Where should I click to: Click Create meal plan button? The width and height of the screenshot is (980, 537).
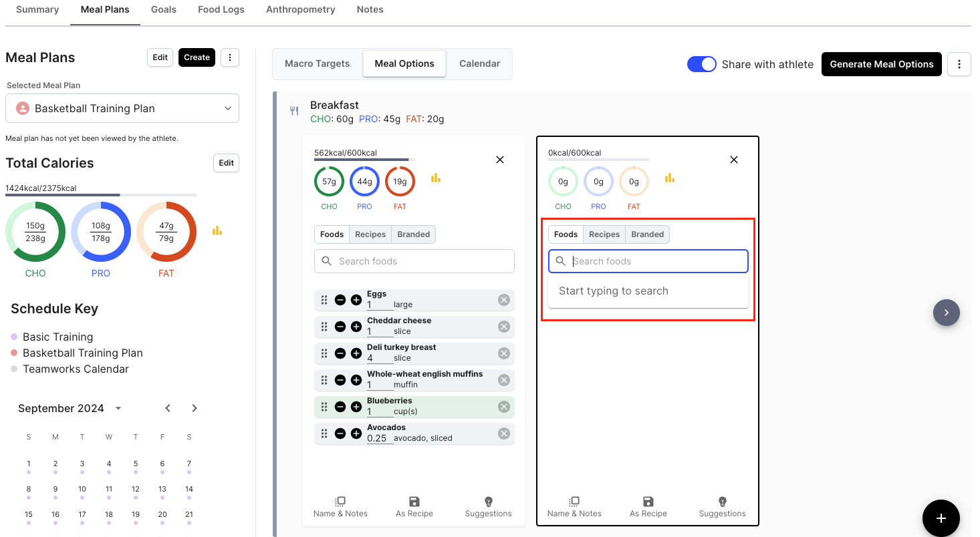[x=197, y=57]
